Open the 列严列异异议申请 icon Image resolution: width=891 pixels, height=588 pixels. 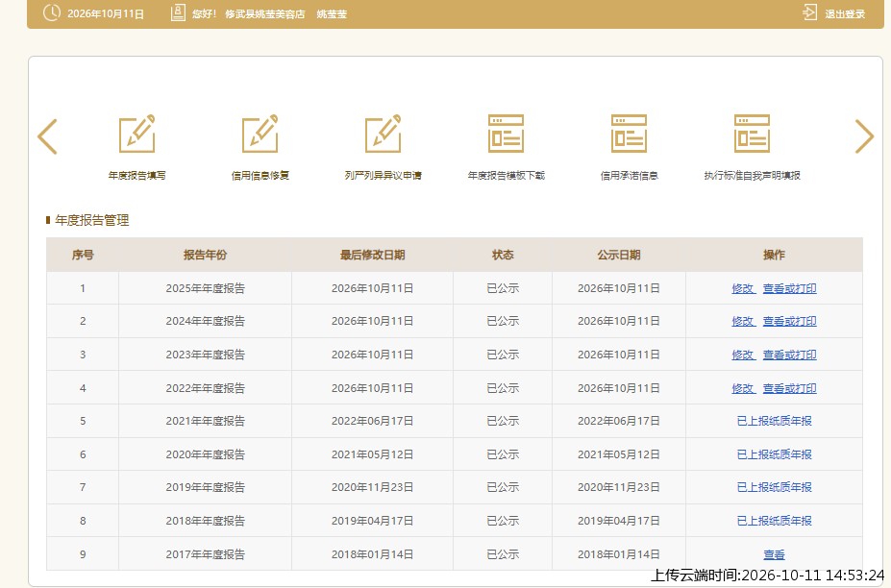click(383, 135)
